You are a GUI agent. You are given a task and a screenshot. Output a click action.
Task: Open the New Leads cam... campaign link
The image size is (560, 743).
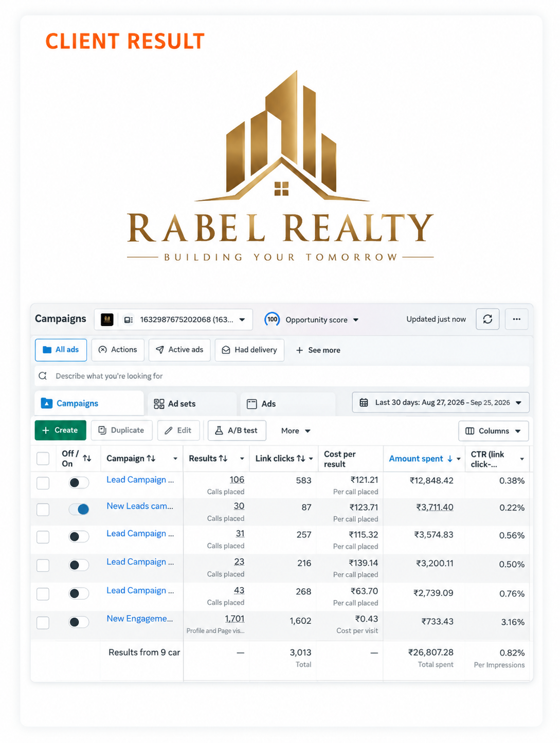point(140,506)
